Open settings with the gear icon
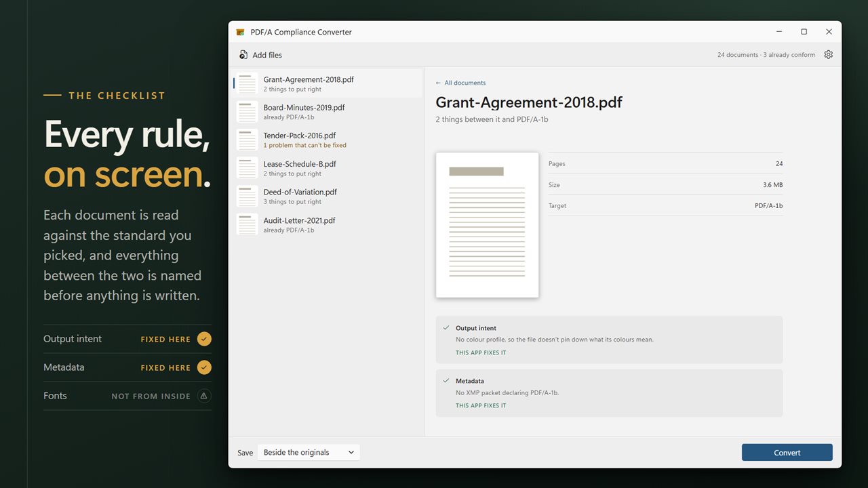The width and height of the screenshot is (868, 488). (x=828, y=55)
